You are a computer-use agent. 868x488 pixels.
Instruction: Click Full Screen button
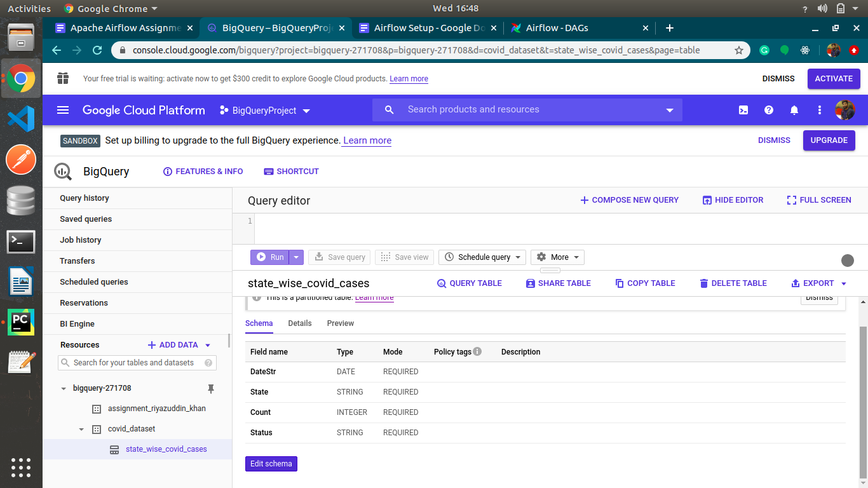[819, 200]
